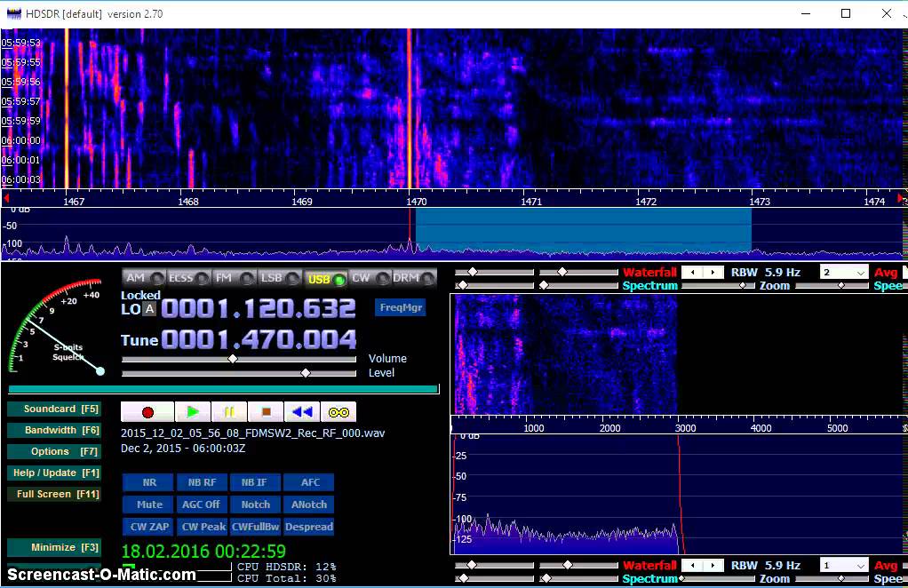Screen dimensions: 908x588
Task: Click the recording file name text
Action: (252, 433)
